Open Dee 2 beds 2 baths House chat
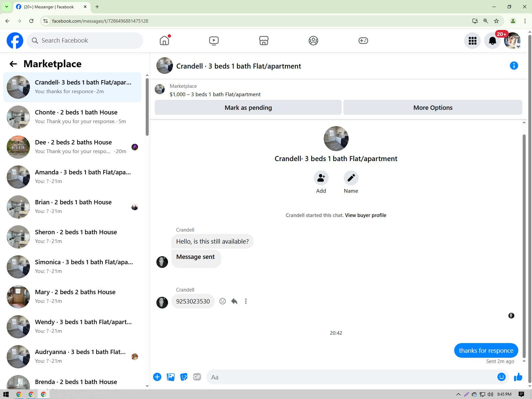This screenshot has width=532, height=399. pos(72,147)
